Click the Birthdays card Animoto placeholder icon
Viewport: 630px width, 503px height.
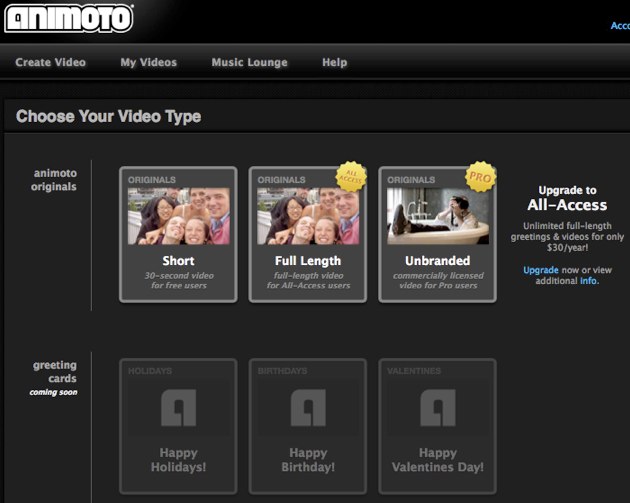[308, 407]
